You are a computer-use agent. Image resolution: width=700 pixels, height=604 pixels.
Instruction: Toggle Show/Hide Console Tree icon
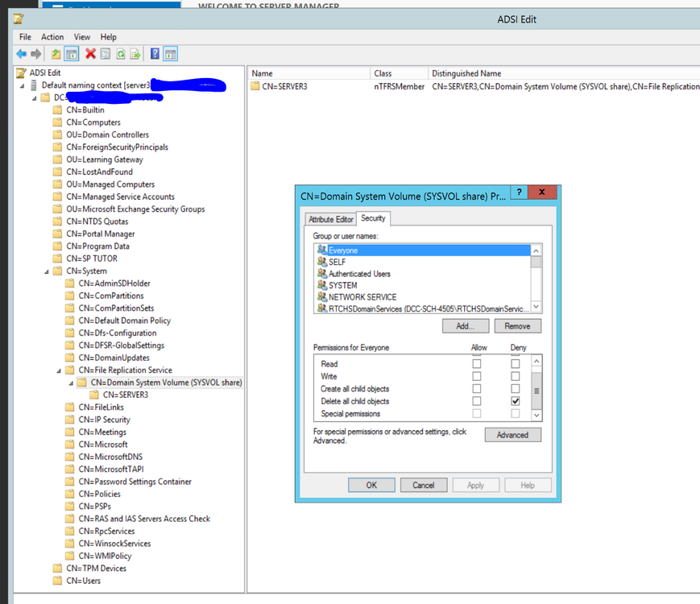pyautogui.click(x=72, y=54)
